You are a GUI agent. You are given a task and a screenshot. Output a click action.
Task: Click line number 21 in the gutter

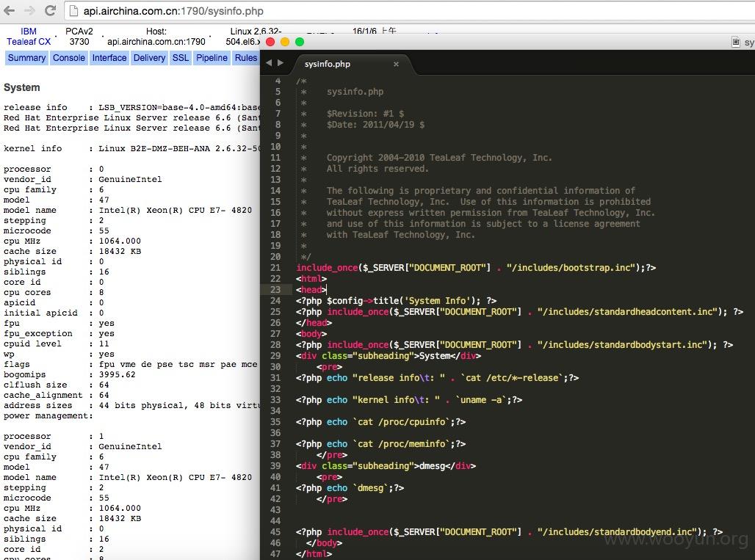tap(275, 267)
